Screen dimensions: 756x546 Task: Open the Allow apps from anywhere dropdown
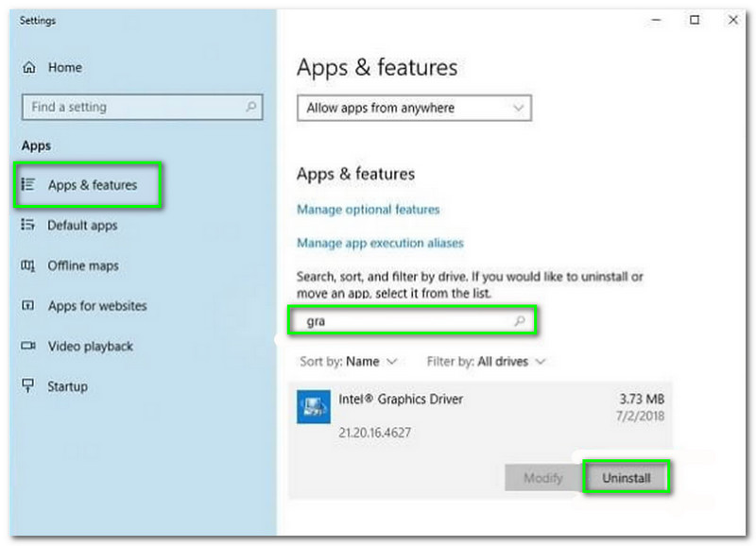click(414, 109)
